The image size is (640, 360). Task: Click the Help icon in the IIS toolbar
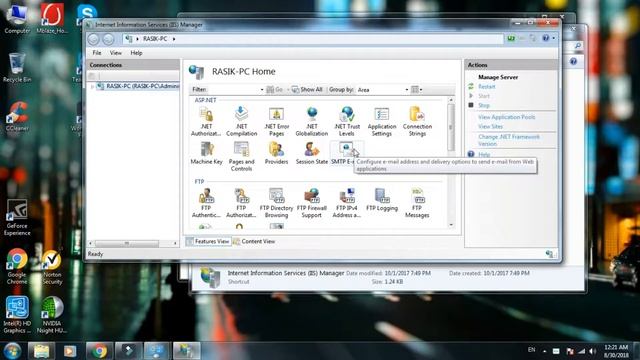pos(546,38)
